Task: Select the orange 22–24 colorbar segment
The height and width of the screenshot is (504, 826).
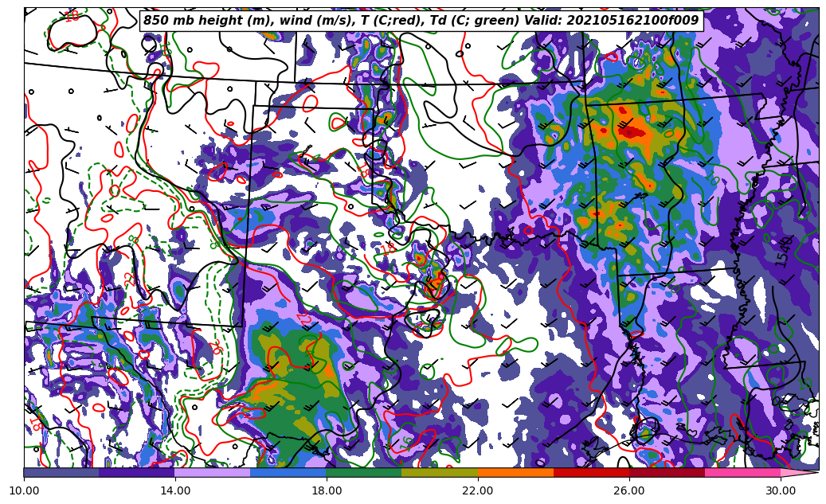Action: (x=515, y=472)
